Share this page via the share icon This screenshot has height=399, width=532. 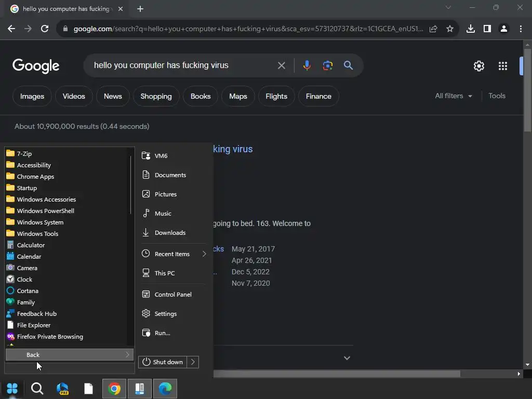click(x=433, y=29)
